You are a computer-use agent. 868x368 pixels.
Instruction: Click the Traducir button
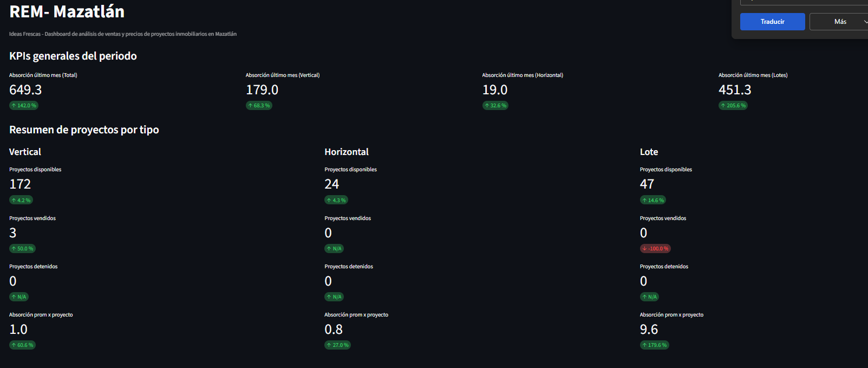pos(772,22)
